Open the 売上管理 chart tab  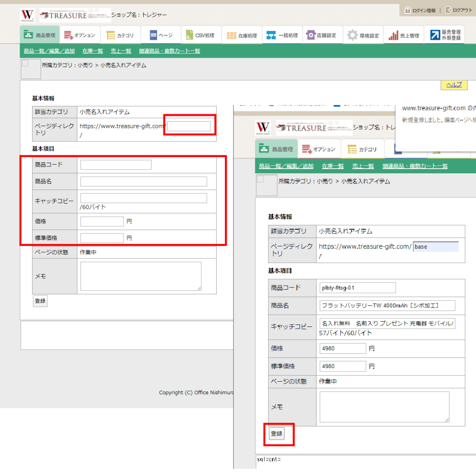coord(404,35)
